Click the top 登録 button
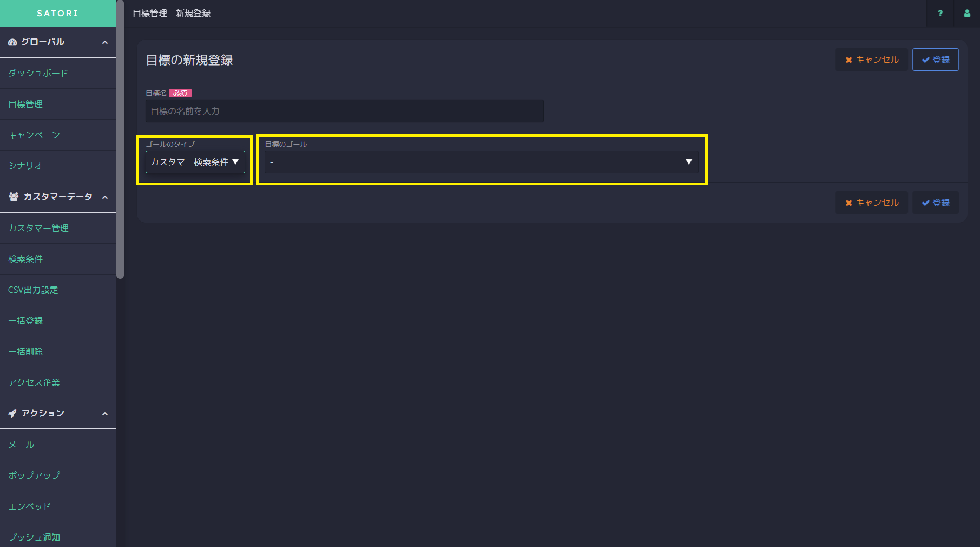980x547 pixels. point(935,60)
